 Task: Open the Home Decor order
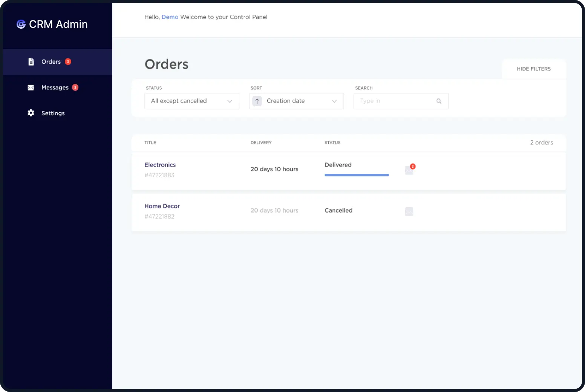pos(162,206)
